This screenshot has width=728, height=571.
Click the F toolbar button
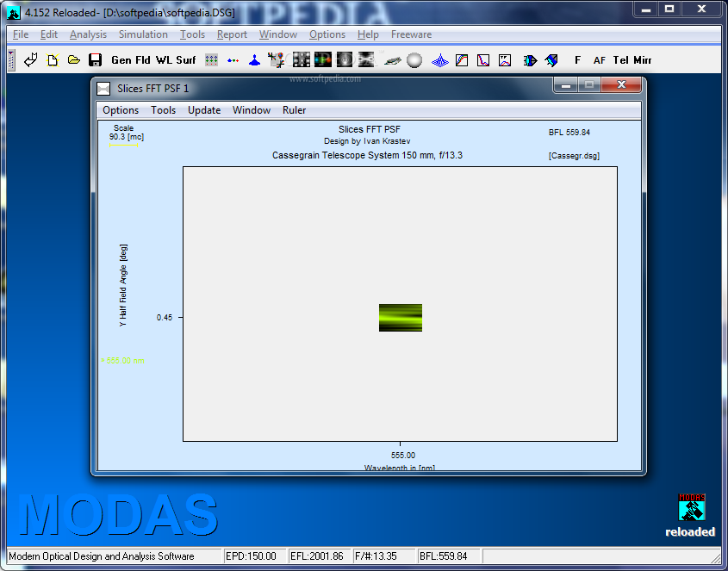[x=577, y=60]
